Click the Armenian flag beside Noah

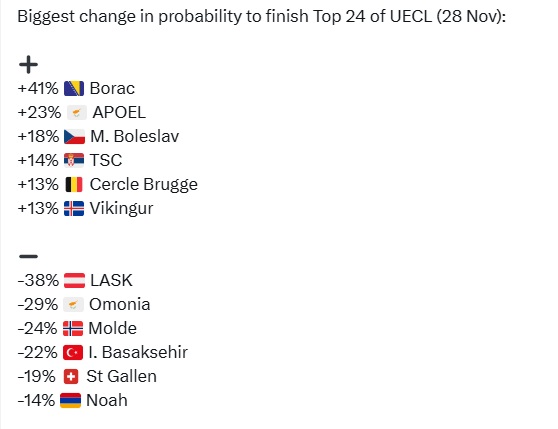[70, 401]
